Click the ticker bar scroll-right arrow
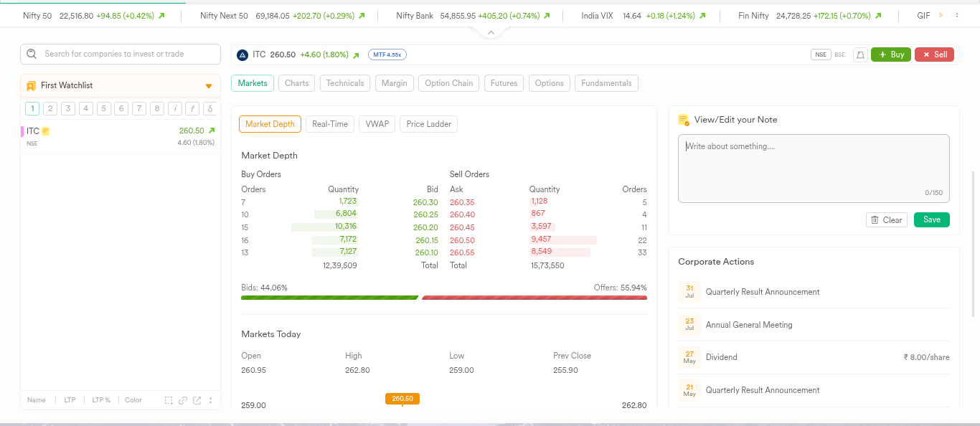 tap(941, 15)
